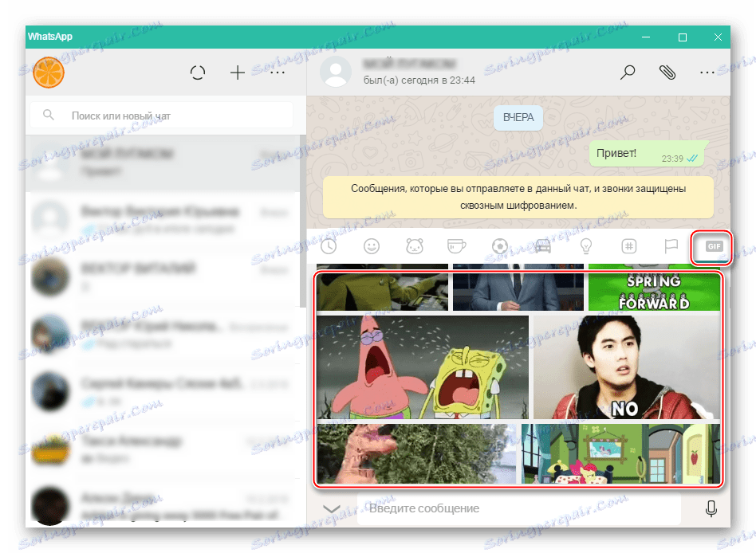This screenshot has height=553, width=756.
Task: Click the encryption notice banner
Action: 518,197
